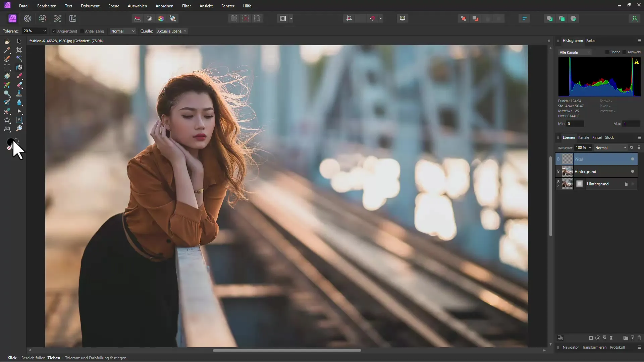Image resolution: width=644 pixels, height=362 pixels.
Task: Open the Filter menu
Action: (186, 6)
